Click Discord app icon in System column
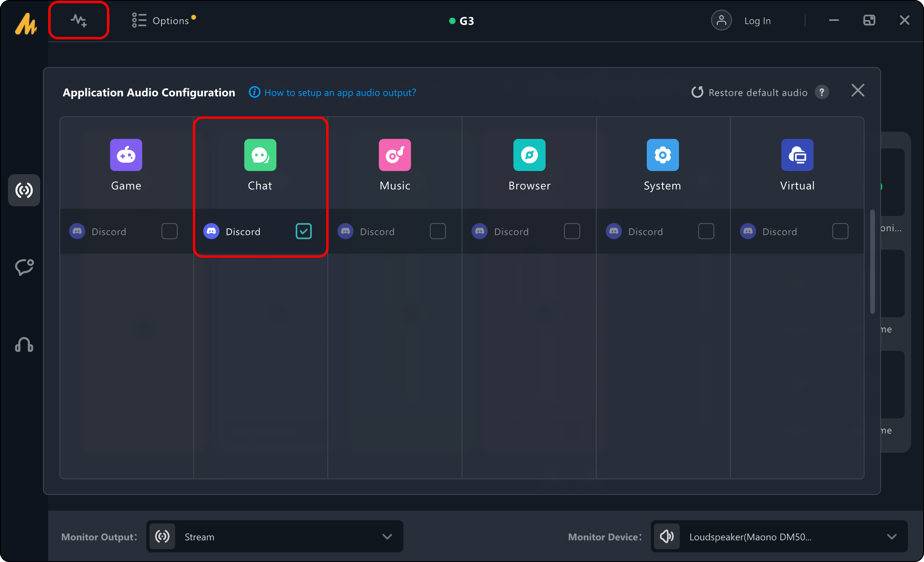 point(614,231)
